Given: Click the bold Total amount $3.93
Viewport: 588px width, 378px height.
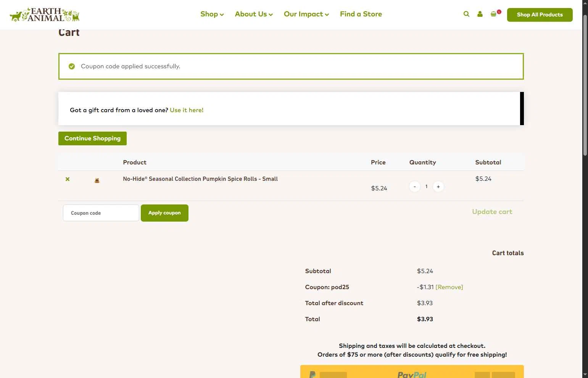Looking at the screenshot, I should click(x=425, y=319).
